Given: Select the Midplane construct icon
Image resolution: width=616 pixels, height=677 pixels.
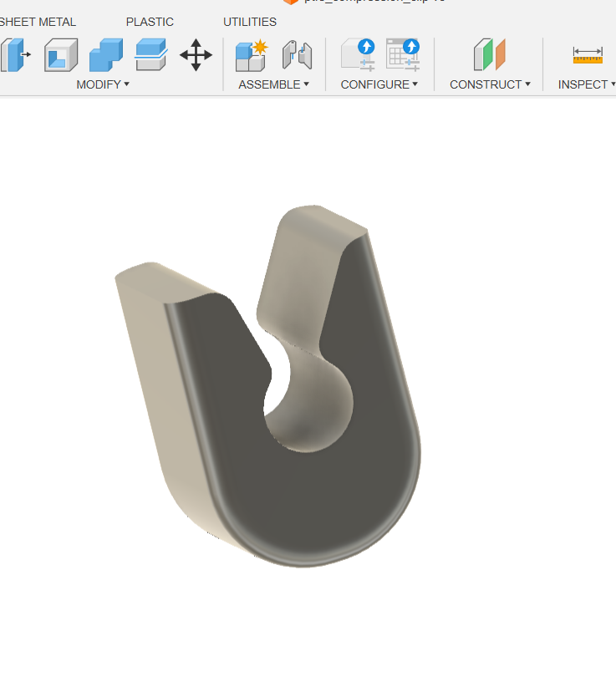Looking at the screenshot, I should [490, 55].
